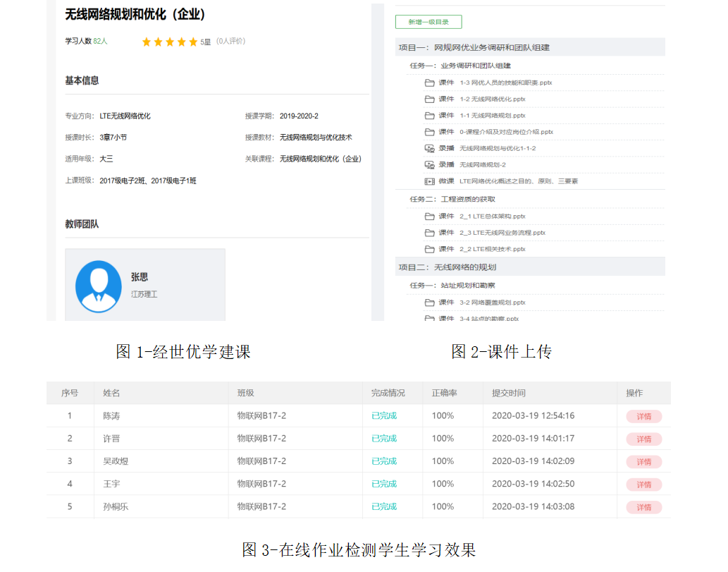Collapse 项目一：网规网优业务调研和团队组建 section
This screenshot has width=728, height=572.
pos(474,47)
